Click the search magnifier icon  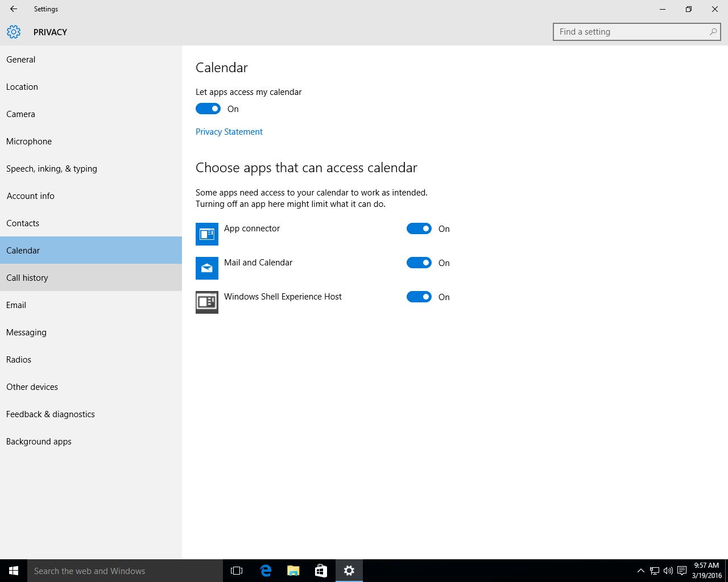coord(713,32)
